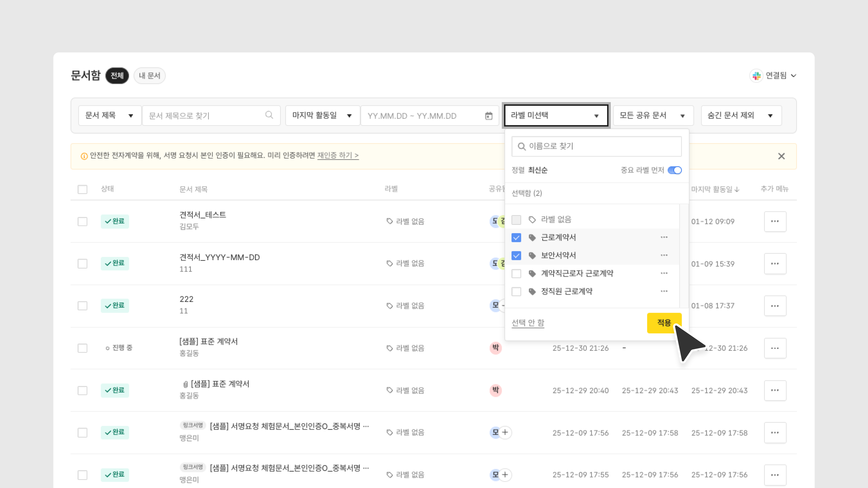The width and height of the screenshot is (868, 488).
Task: Click the search magnifier in document title field
Action: tap(269, 115)
